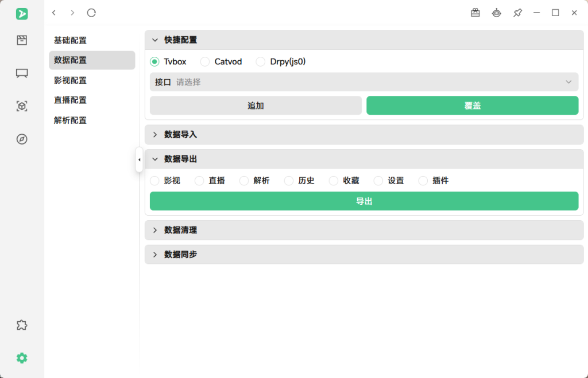Collapse the 数据导出 section

(x=363, y=159)
